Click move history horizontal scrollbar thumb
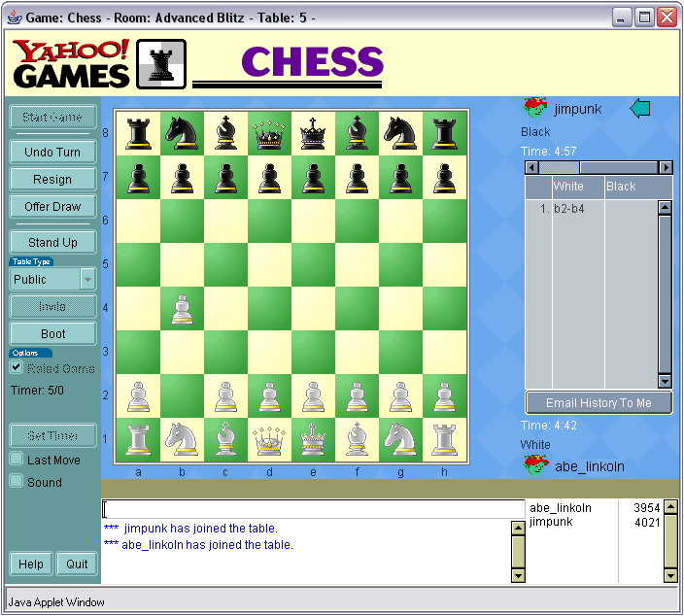Image resolution: width=684 pixels, height=616 pixels. (x=560, y=167)
